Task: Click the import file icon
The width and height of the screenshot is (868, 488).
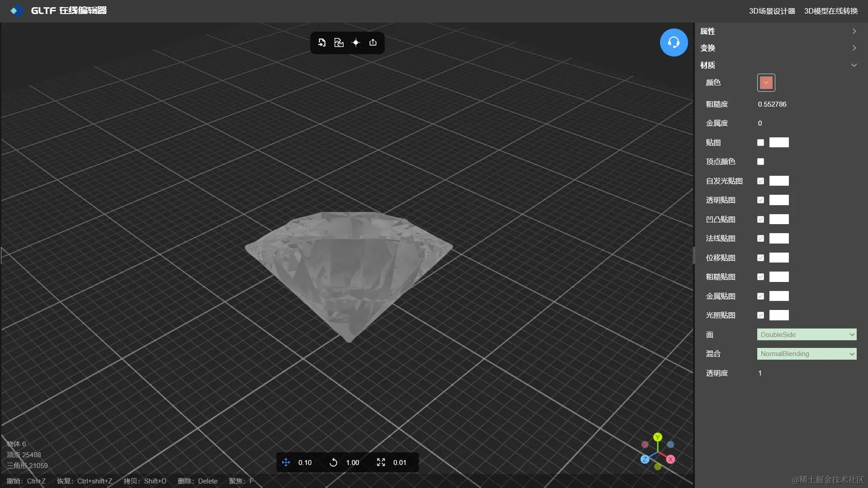Action: tap(322, 42)
